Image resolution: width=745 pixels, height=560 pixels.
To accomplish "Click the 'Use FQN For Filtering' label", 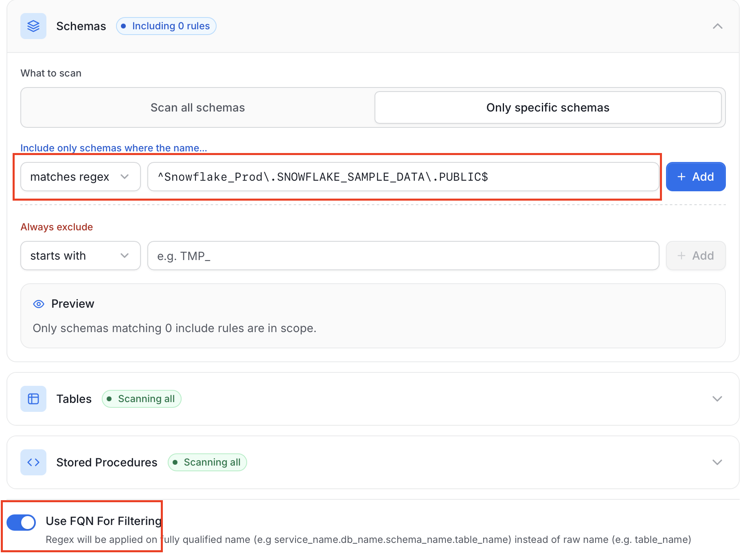I will [103, 521].
